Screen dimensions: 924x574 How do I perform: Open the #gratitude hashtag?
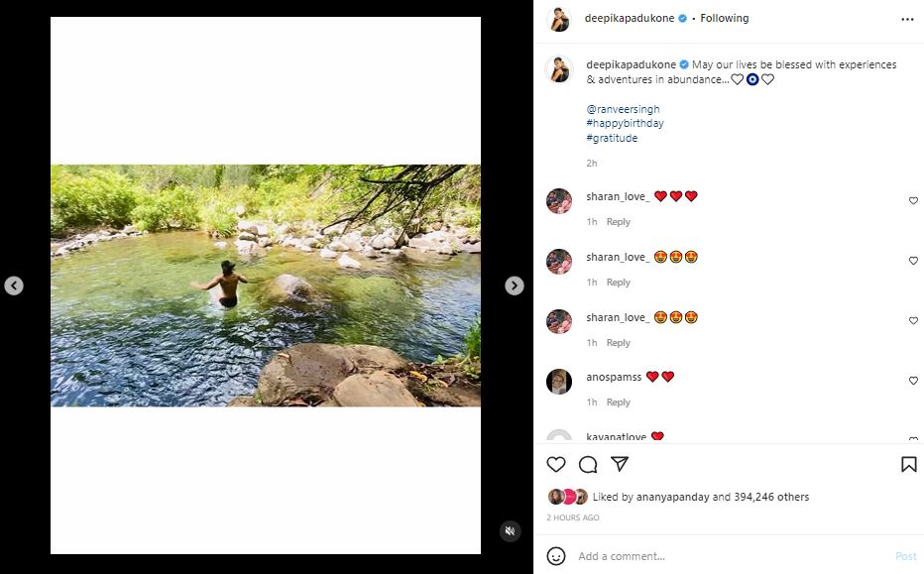click(x=612, y=138)
